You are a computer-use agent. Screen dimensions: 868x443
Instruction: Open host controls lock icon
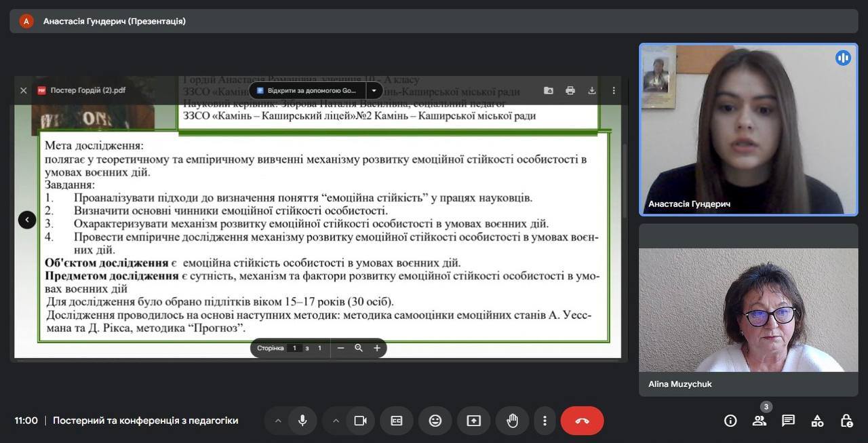846,421
